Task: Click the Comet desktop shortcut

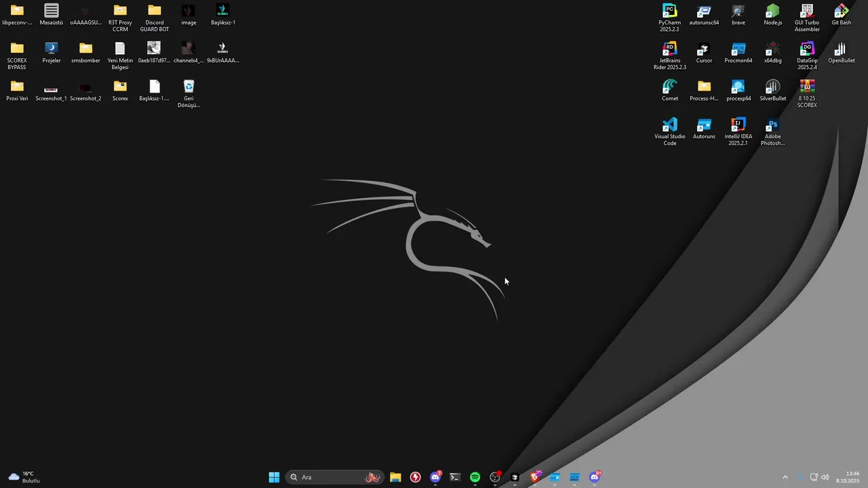Action: coord(669,91)
